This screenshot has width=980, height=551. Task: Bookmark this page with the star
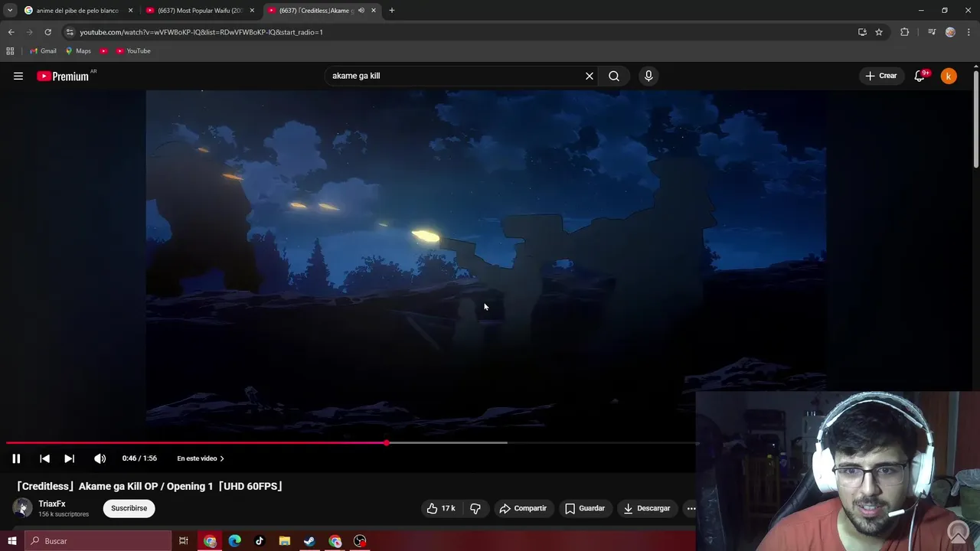879,32
